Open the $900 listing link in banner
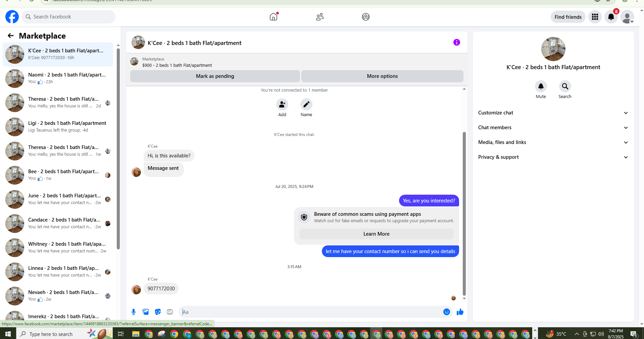644x339 pixels. coord(177,65)
